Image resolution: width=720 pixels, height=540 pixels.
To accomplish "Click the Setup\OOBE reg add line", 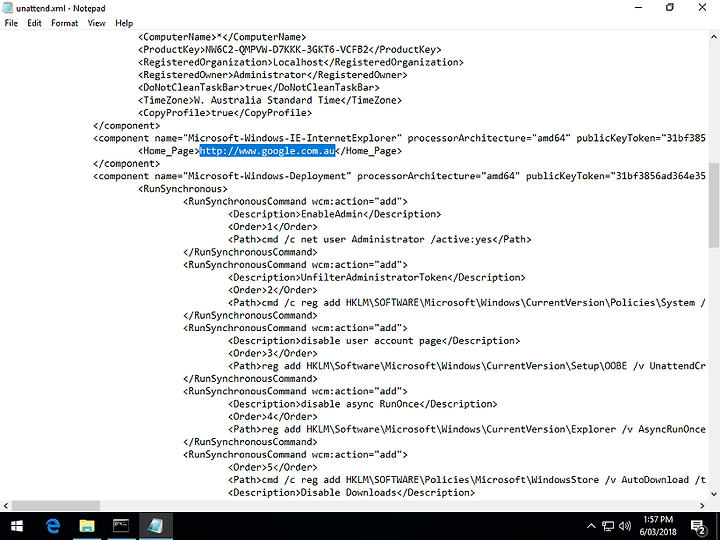I will pos(467,366).
